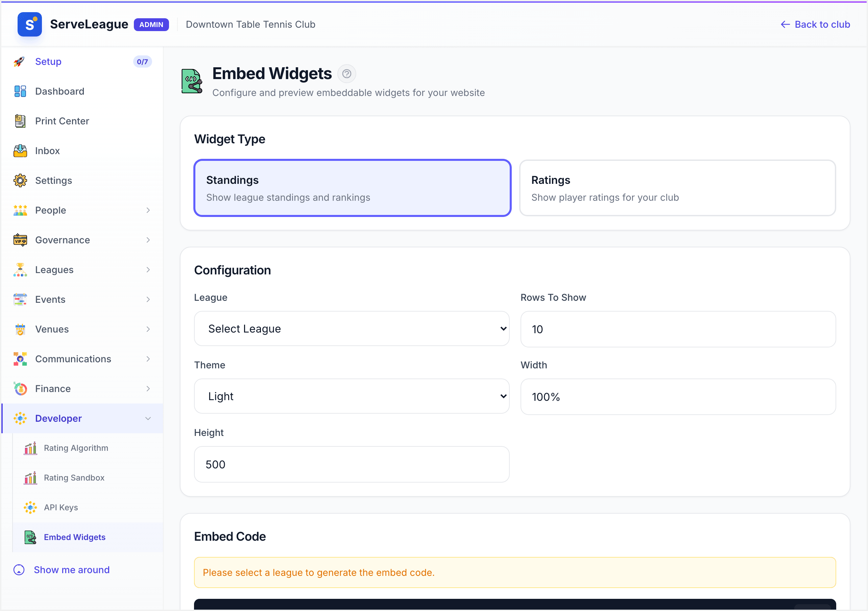Click the ServeLeague logo icon

coord(29,24)
